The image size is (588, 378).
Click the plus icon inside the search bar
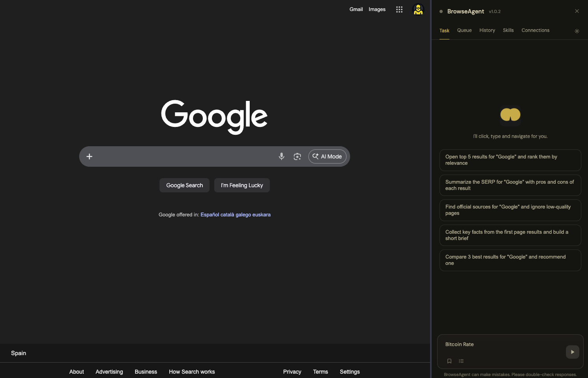click(89, 156)
